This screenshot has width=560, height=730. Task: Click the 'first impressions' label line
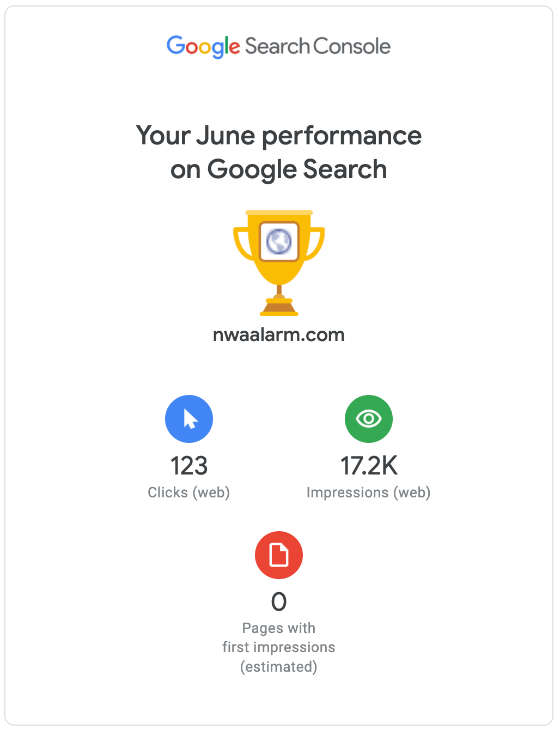[x=279, y=647]
